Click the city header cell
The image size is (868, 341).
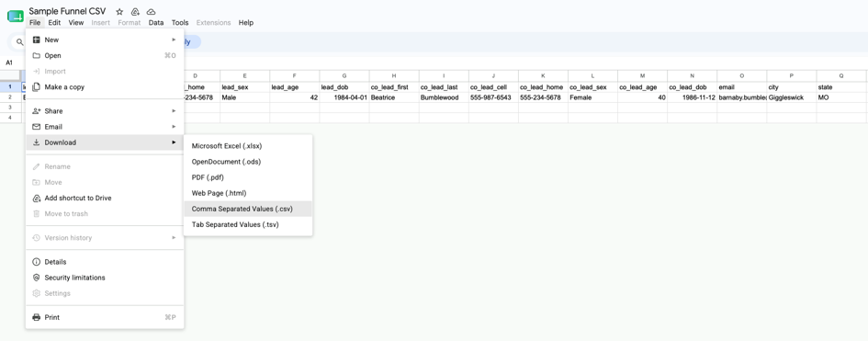coord(792,87)
